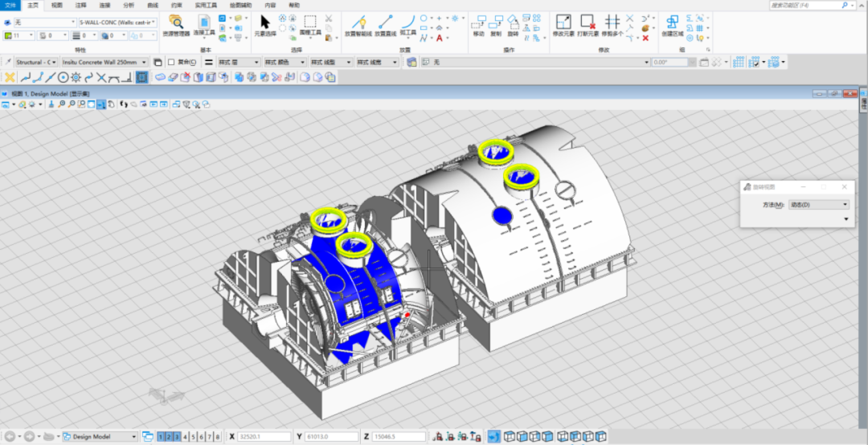Activate the 元素选择 element selection arrow

265,26
